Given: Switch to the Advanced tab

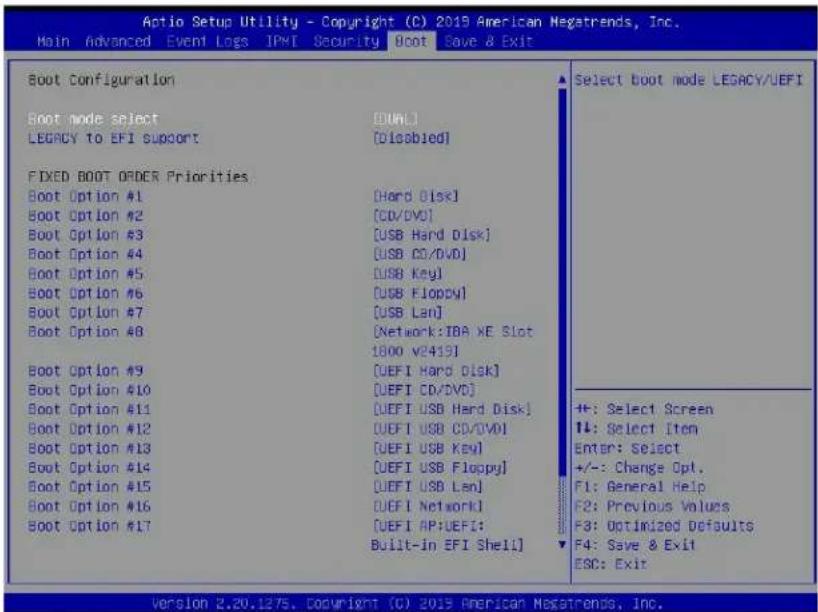Looking at the screenshot, I should pyautogui.click(x=118, y=41).
